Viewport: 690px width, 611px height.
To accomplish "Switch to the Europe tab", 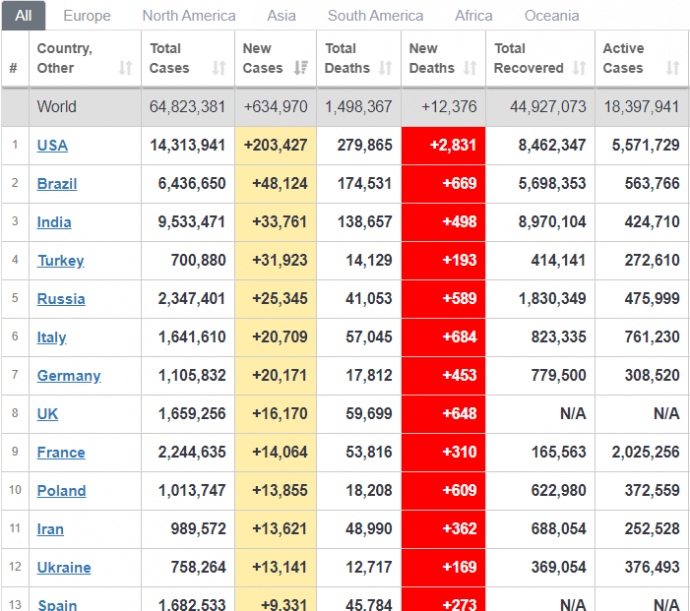I will pyautogui.click(x=87, y=15).
